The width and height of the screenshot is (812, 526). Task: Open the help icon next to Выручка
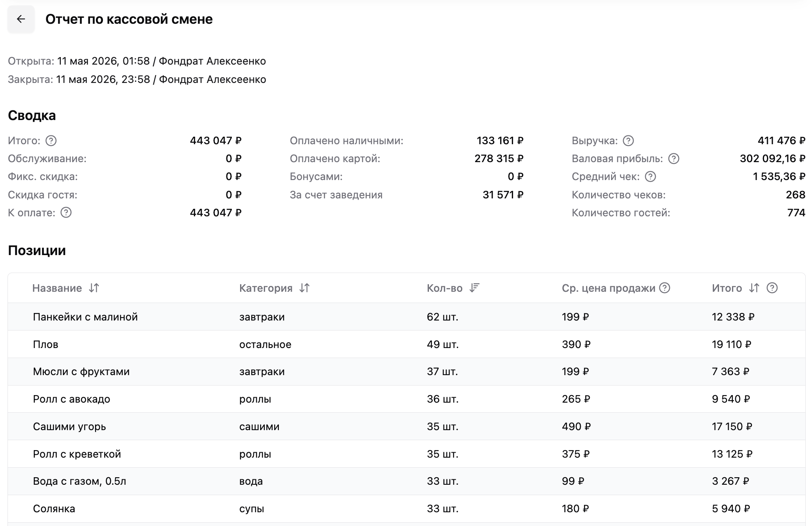tap(628, 141)
